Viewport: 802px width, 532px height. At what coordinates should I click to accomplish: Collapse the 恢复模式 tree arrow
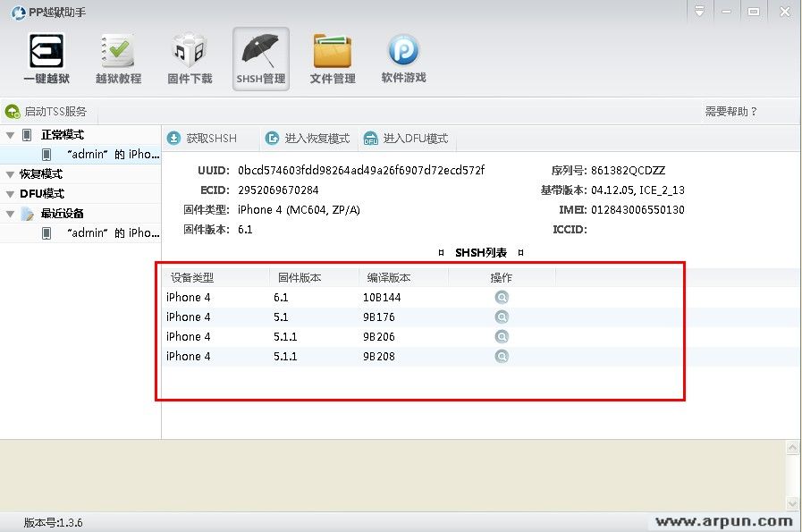(10, 174)
